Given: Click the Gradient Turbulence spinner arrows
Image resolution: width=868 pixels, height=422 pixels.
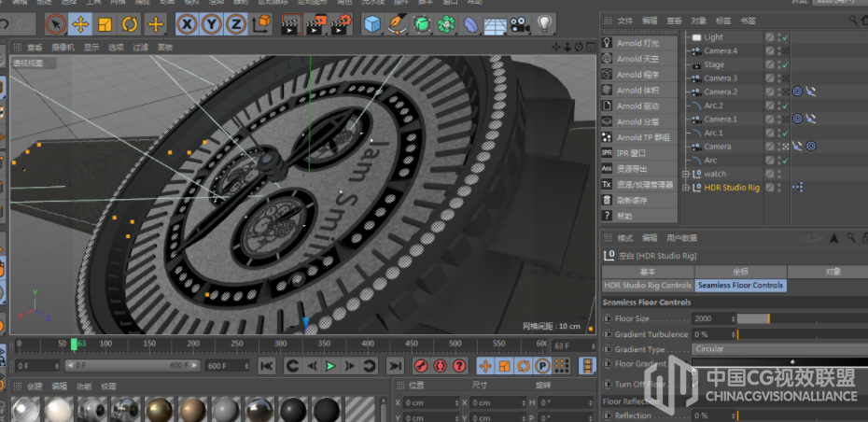Looking at the screenshot, I should click(x=733, y=334).
